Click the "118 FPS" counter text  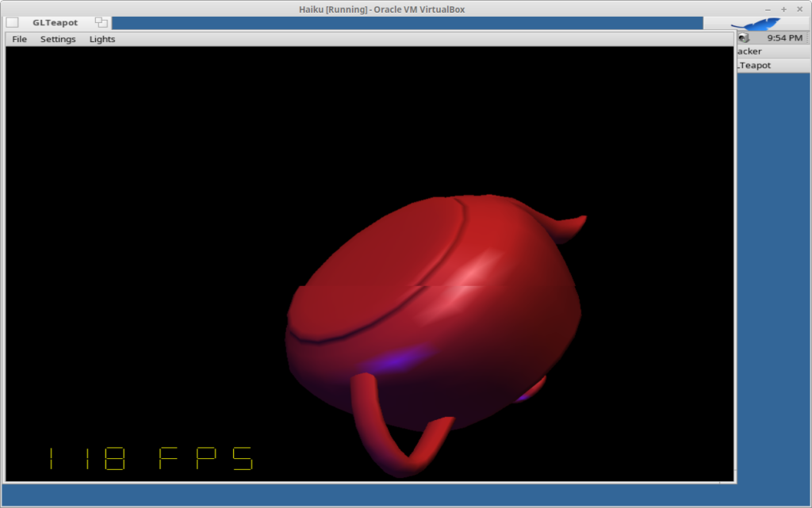point(151,458)
